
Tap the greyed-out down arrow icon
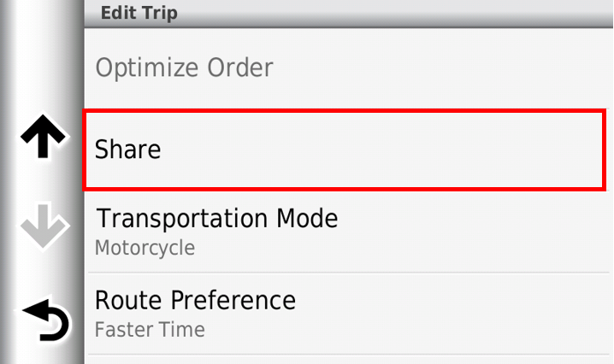(44, 225)
